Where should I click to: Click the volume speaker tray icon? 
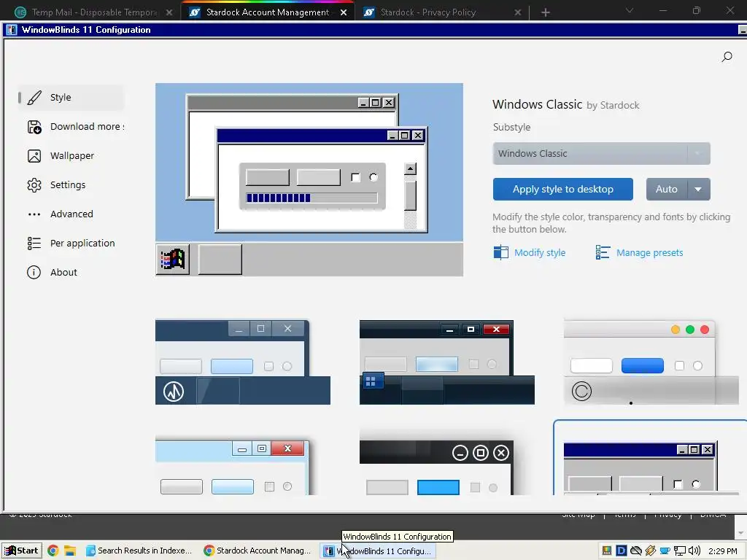[694, 551]
